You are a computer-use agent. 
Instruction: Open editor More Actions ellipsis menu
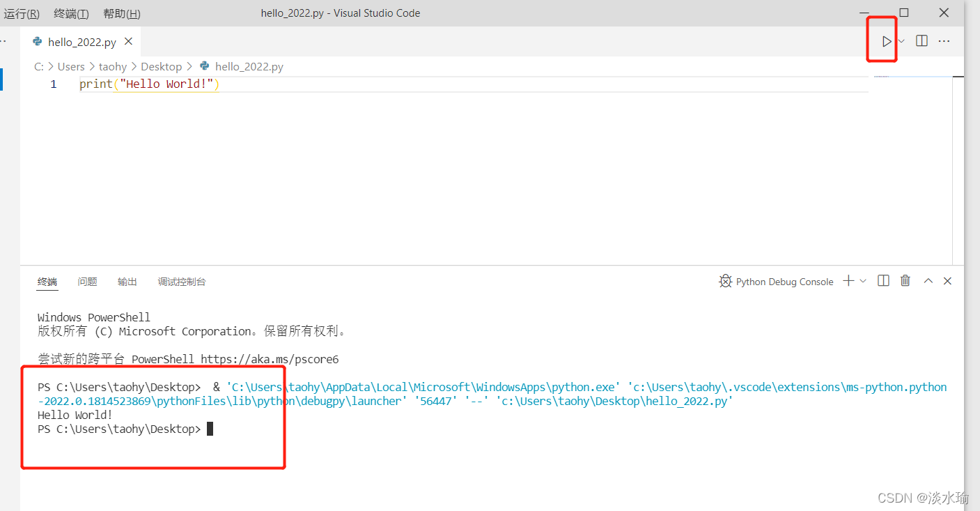click(944, 41)
